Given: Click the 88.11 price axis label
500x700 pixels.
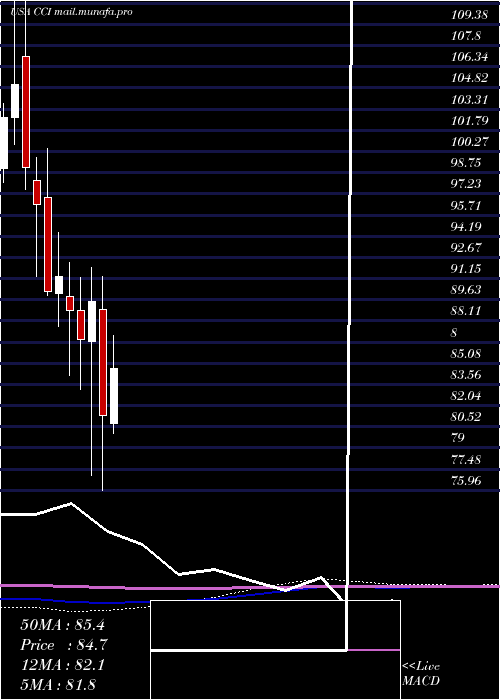Looking at the screenshot, I should pyautogui.click(x=466, y=311).
